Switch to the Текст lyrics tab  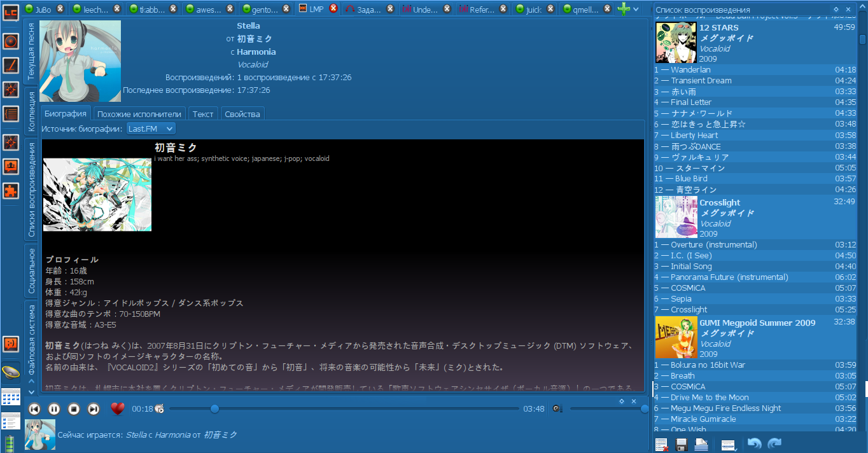(203, 114)
